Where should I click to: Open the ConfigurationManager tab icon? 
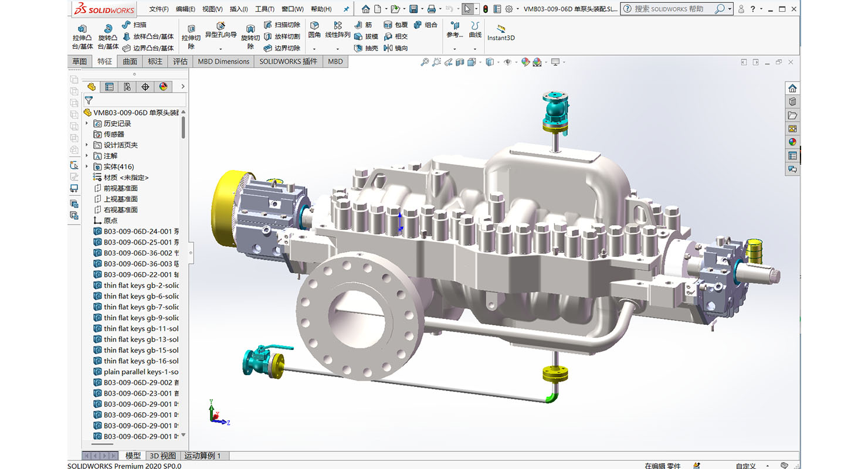click(x=127, y=87)
